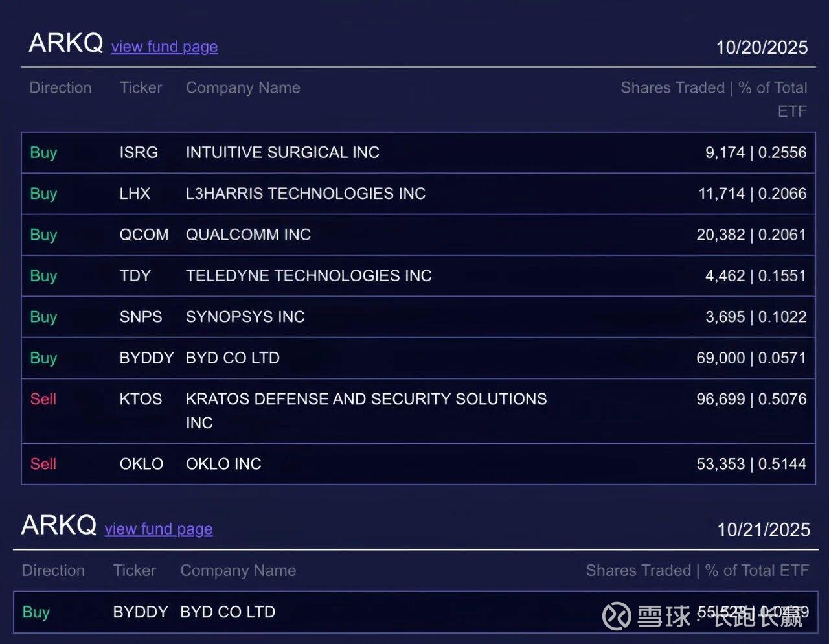This screenshot has height=644, width=829.
Task: Select the TDY ticker cell
Action: pyautogui.click(x=135, y=275)
